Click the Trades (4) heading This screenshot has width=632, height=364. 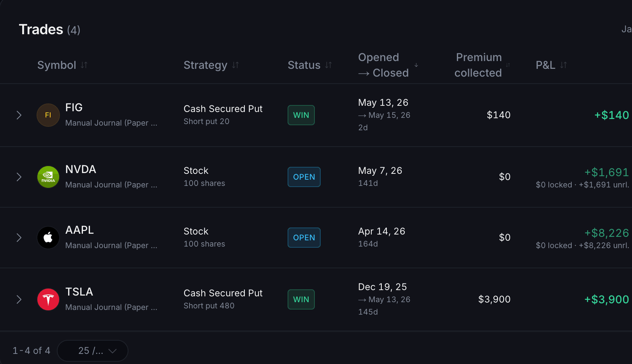coord(49,30)
